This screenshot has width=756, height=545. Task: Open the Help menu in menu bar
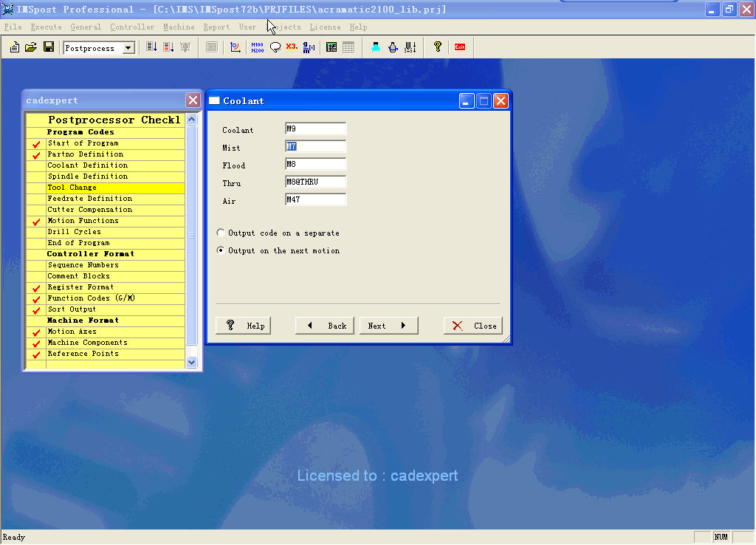point(358,27)
